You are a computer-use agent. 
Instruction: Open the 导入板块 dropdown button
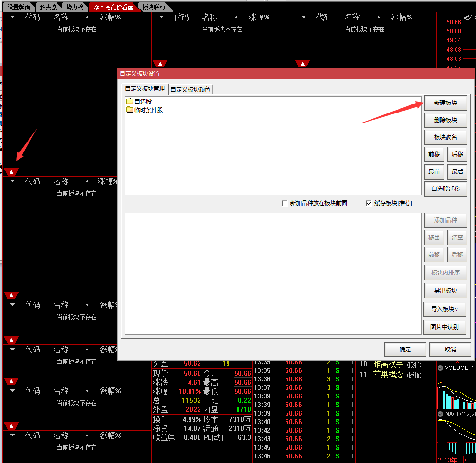[445, 309]
